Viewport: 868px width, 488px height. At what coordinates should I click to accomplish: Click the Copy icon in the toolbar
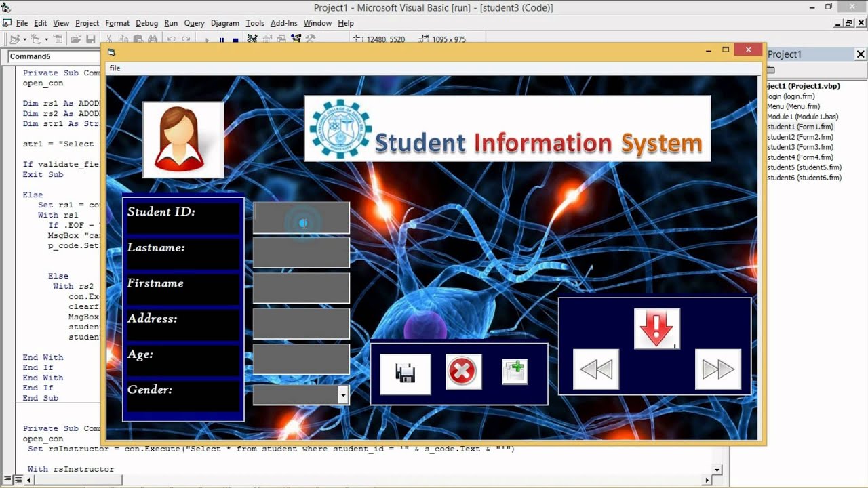click(123, 39)
